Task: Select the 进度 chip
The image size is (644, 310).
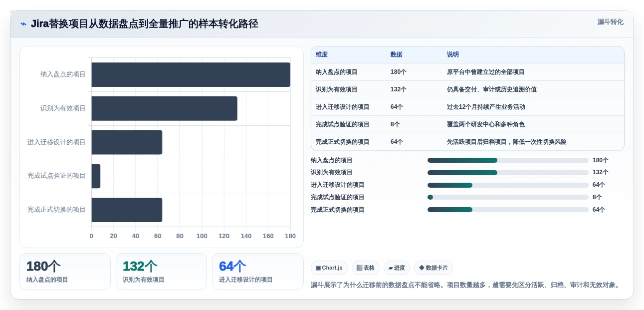Action: click(397, 268)
